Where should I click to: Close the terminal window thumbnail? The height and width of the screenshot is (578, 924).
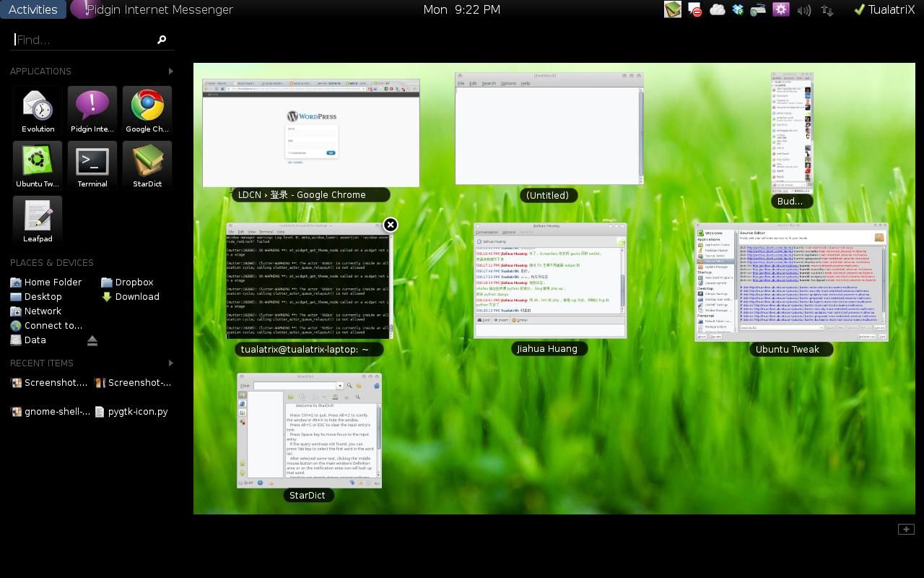390,225
